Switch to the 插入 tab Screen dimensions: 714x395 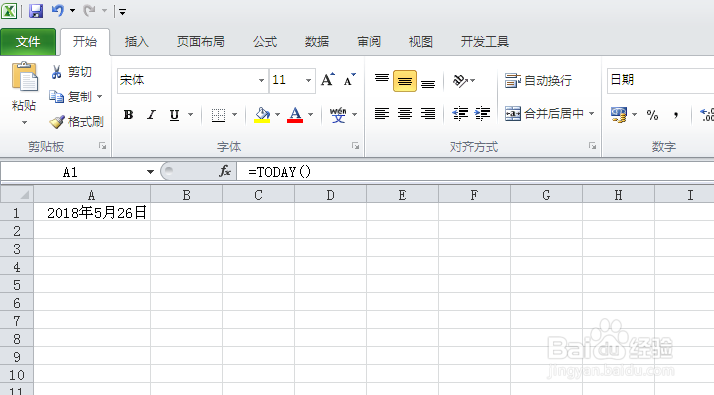137,42
